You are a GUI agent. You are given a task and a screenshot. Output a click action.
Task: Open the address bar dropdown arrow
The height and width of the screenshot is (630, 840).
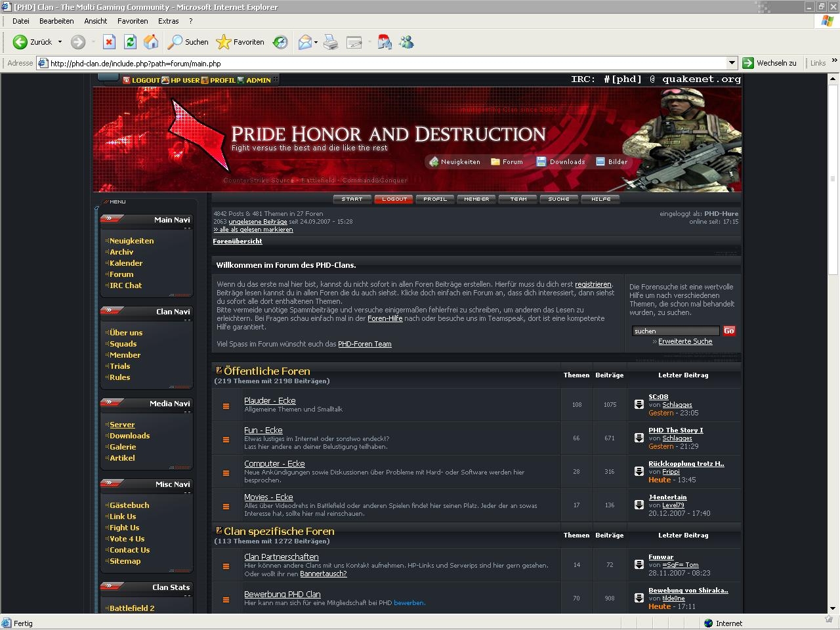[x=732, y=63]
